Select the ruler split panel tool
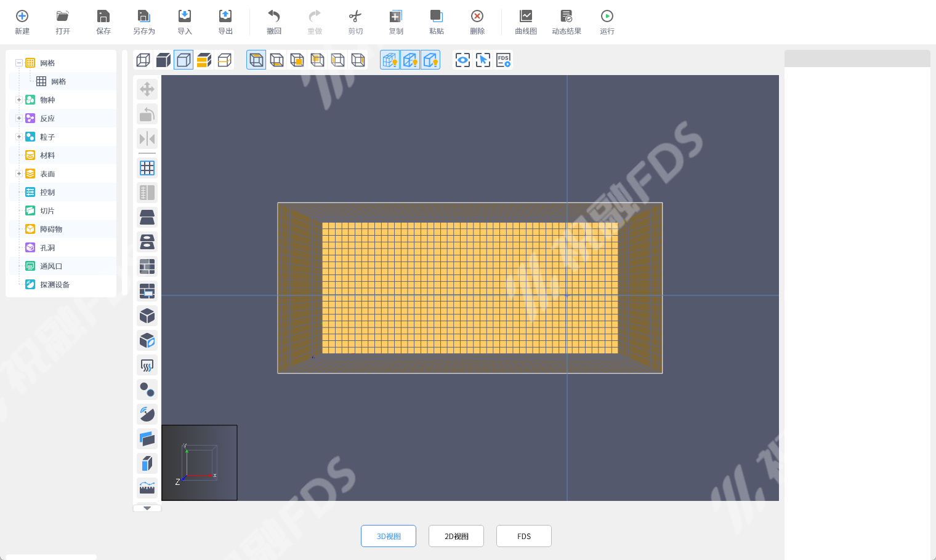This screenshot has width=936, height=560. tap(147, 193)
